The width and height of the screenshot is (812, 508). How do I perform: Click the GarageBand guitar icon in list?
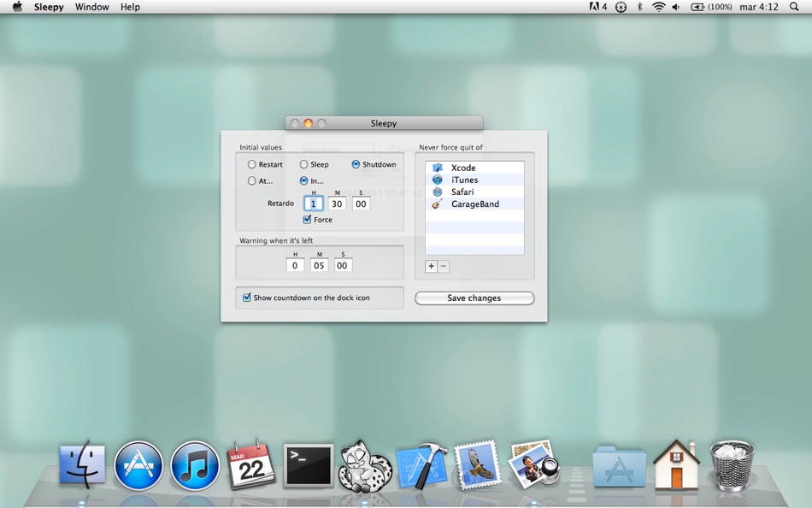pos(438,204)
